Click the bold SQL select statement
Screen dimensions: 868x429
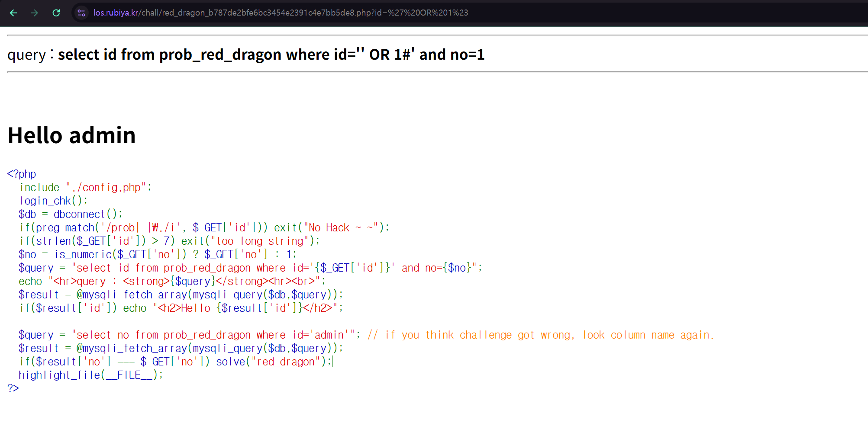coord(271,55)
